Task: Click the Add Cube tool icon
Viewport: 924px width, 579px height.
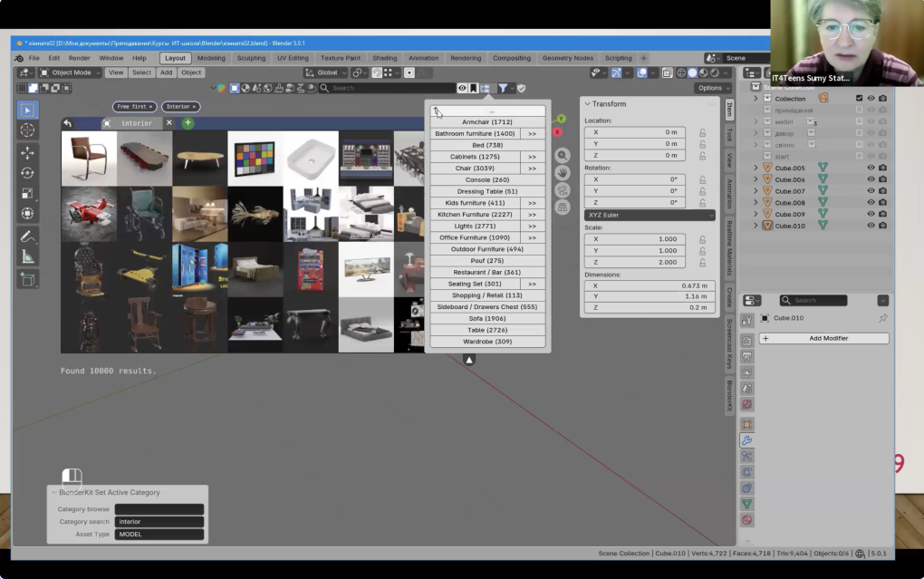Action: click(27, 279)
